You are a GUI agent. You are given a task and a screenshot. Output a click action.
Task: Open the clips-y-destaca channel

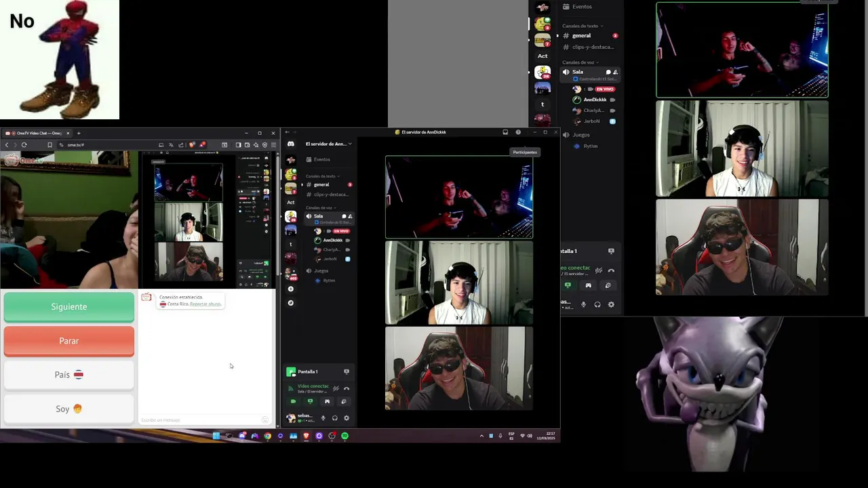(329, 195)
